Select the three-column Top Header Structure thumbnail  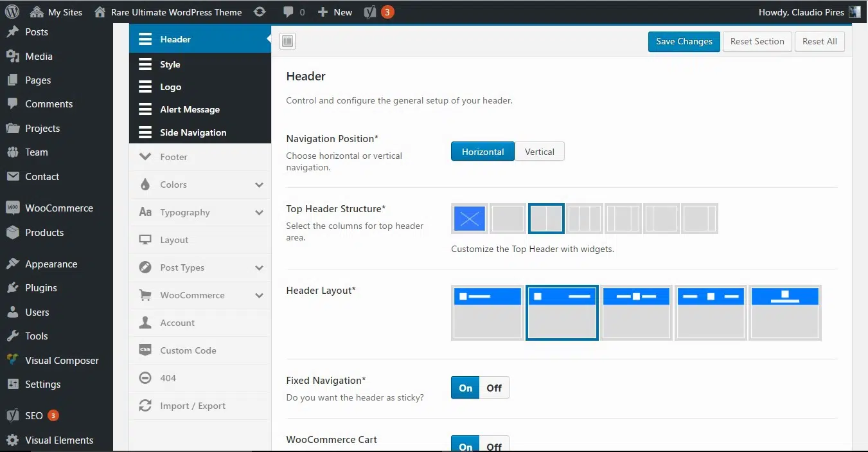pos(585,219)
